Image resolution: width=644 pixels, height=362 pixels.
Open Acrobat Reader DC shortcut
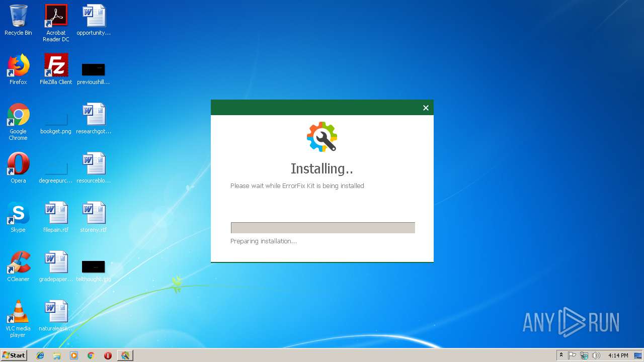click(x=56, y=23)
